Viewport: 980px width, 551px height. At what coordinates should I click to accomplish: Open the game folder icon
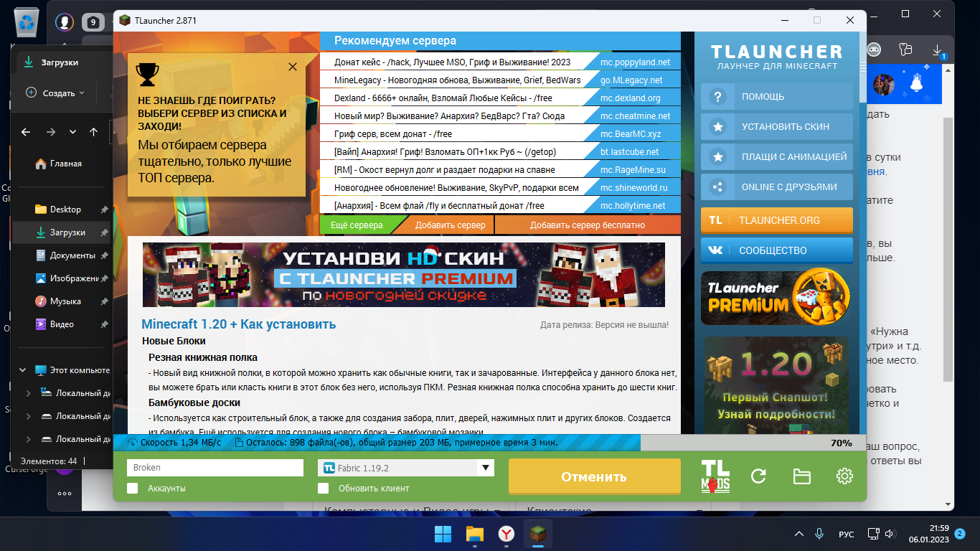coord(801,476)
